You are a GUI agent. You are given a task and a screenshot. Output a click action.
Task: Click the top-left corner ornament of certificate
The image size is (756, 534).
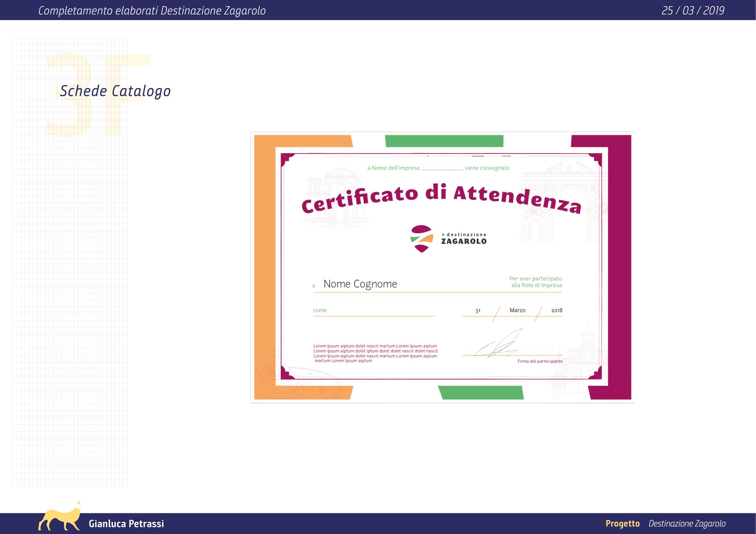coord(285,159)
